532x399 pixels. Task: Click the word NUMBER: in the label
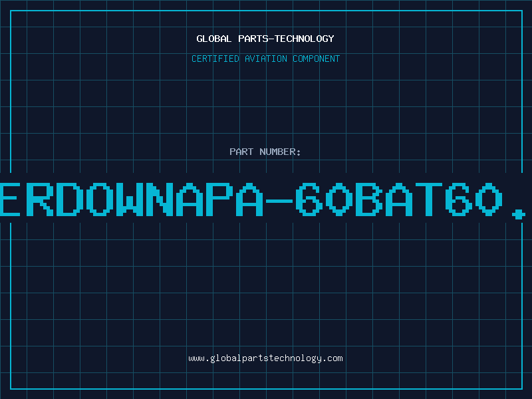280,152
